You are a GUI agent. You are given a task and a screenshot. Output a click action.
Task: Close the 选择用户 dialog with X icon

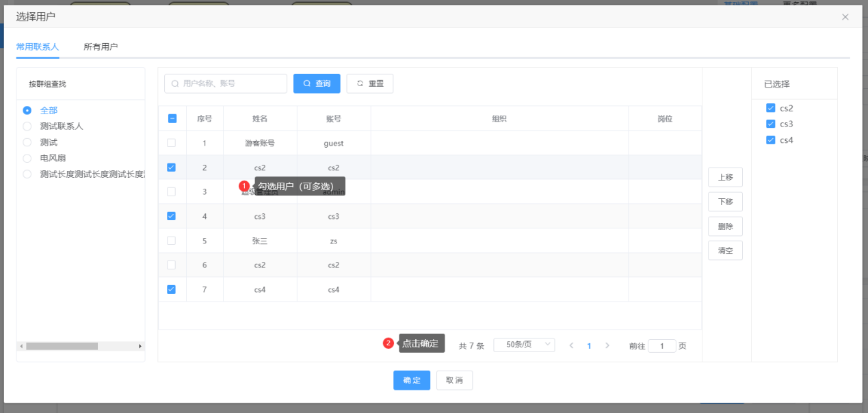click(x=845, y=17)
